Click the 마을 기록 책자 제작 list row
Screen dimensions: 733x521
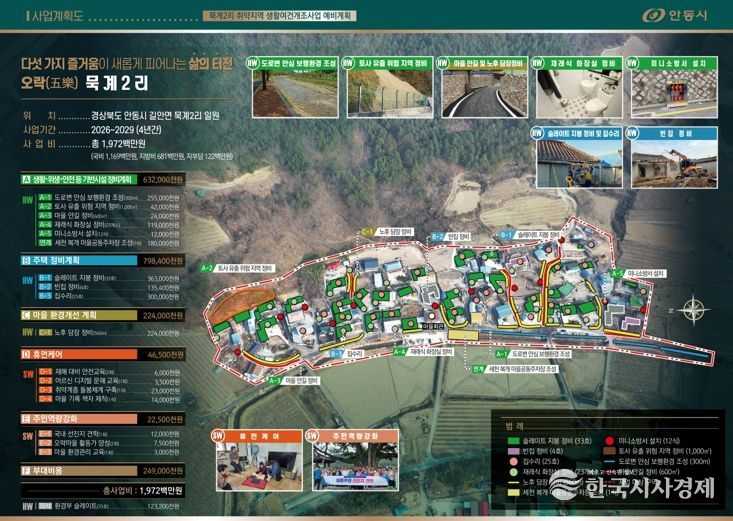(x=109, y=399)
